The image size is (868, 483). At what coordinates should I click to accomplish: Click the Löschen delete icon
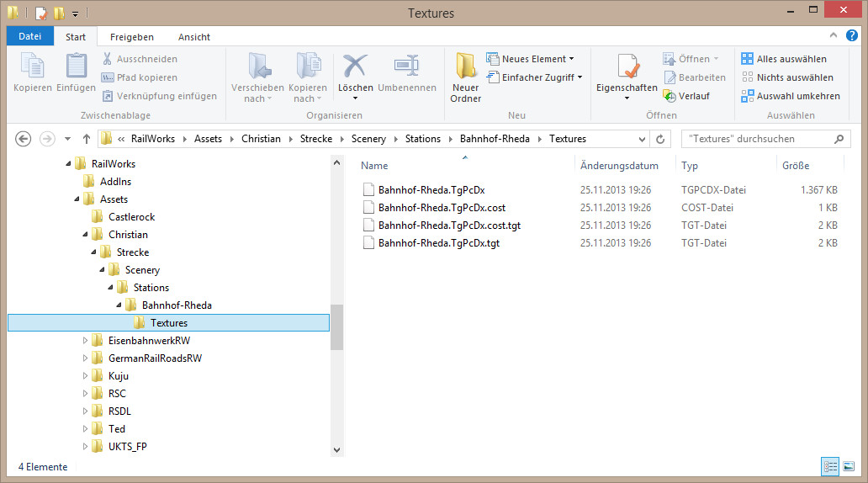(355, 66)
